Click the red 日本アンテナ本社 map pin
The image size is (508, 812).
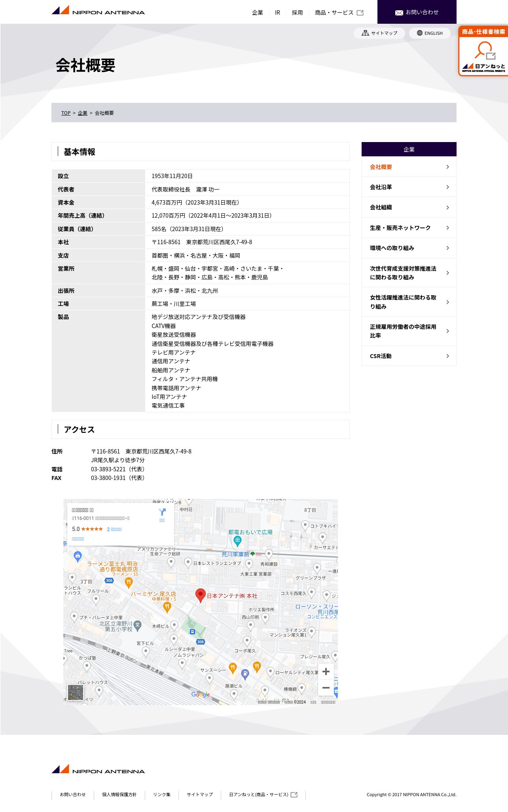201,596
